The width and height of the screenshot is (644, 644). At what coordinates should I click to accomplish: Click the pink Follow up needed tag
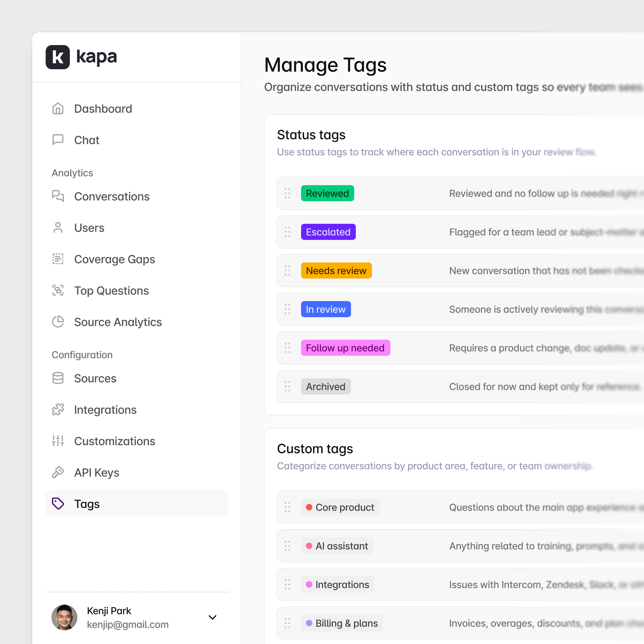point(345,348)
